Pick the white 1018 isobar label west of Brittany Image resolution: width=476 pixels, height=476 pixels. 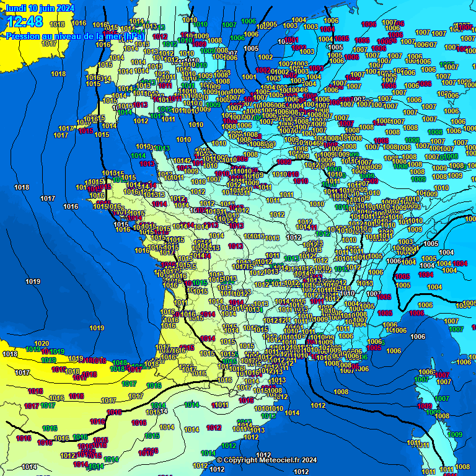click(x=22, y=187)
